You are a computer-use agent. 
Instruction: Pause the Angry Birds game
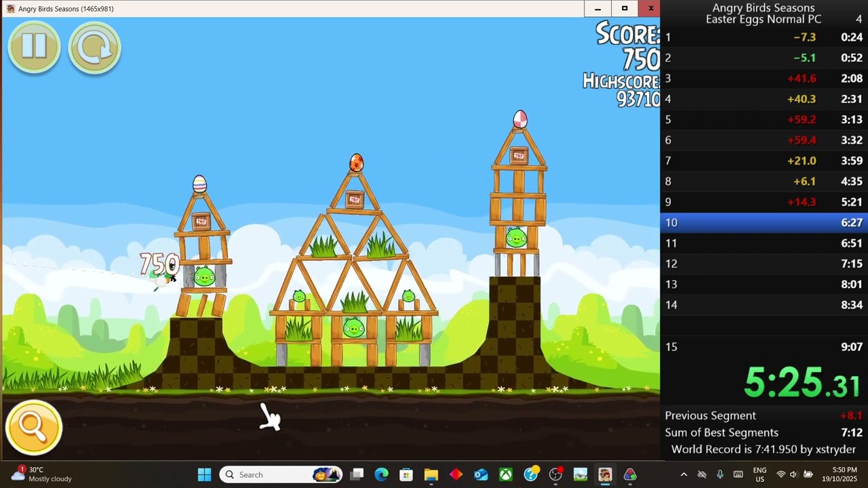point(34,47)
